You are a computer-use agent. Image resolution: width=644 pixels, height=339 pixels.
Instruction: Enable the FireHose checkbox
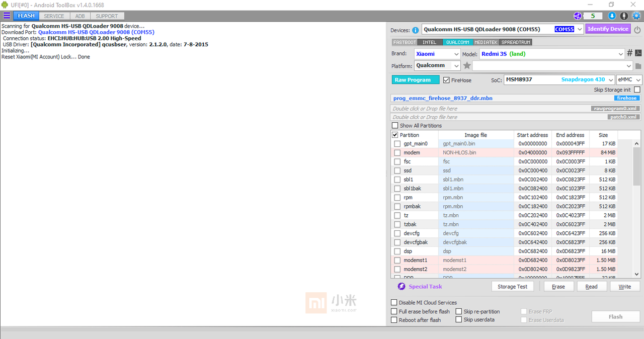446,80
